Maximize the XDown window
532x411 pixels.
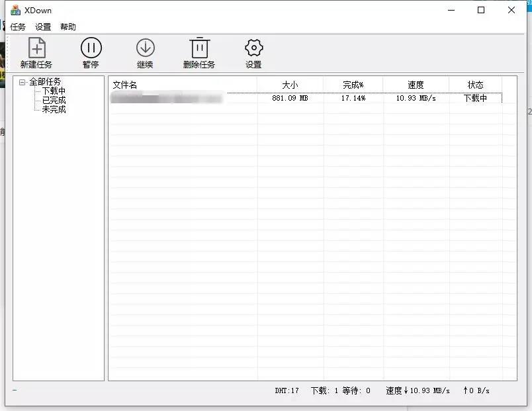(x=481, y=10)
